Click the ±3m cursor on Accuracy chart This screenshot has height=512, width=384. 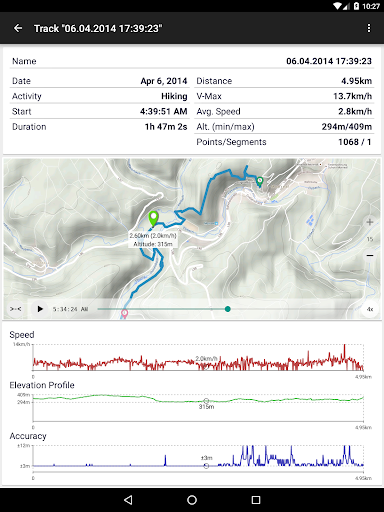pyautogui.click(x=206, y=466)
